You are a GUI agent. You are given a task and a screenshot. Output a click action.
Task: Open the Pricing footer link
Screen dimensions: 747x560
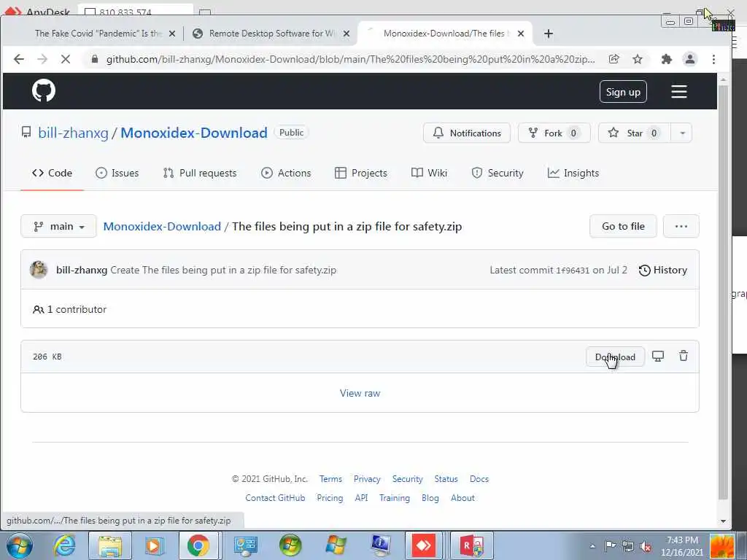[x=330, y=497]
